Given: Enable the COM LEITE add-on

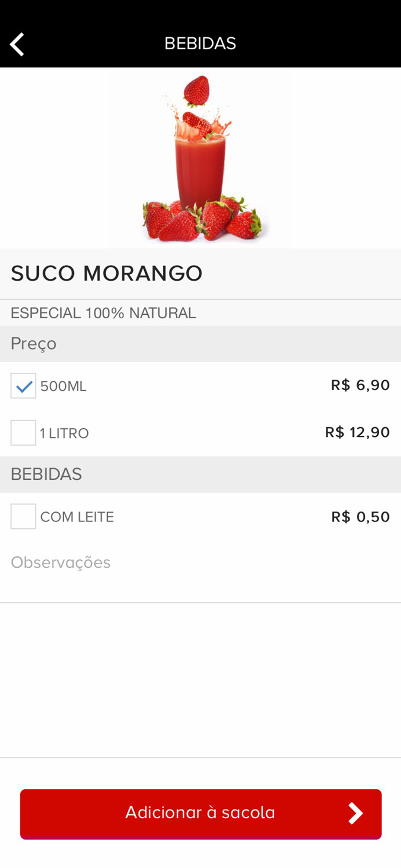Looking at the screenshot, I should tap(23, 516).
